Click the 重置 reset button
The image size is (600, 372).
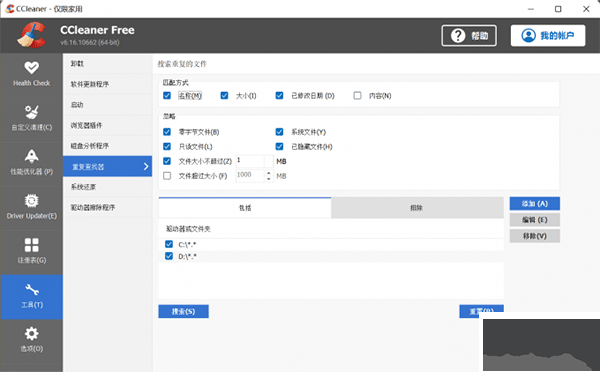click(481, 312)
